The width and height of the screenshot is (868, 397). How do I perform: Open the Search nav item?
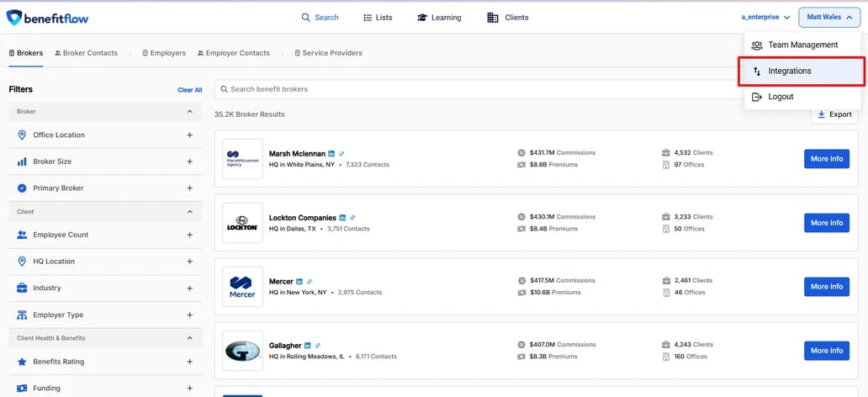pyautogui.click(x=320, y=18)
